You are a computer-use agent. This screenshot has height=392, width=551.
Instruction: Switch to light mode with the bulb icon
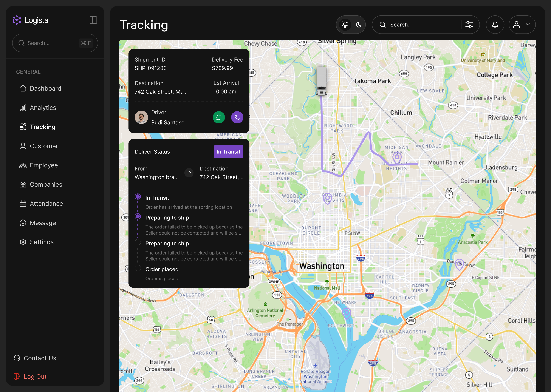click(x=345, y=25)
